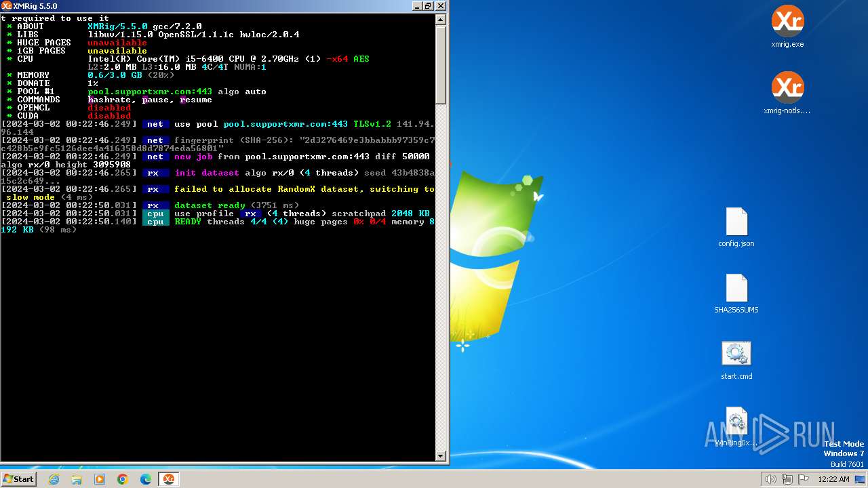
Task: Click the POOL #1 address pool.supportxmr.com:443
Action: pyautogui.click(x=150, y=91)
